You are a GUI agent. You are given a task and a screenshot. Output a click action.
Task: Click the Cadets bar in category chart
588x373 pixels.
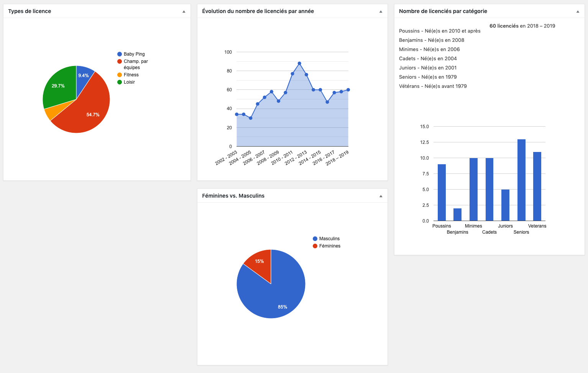[489, 189]
